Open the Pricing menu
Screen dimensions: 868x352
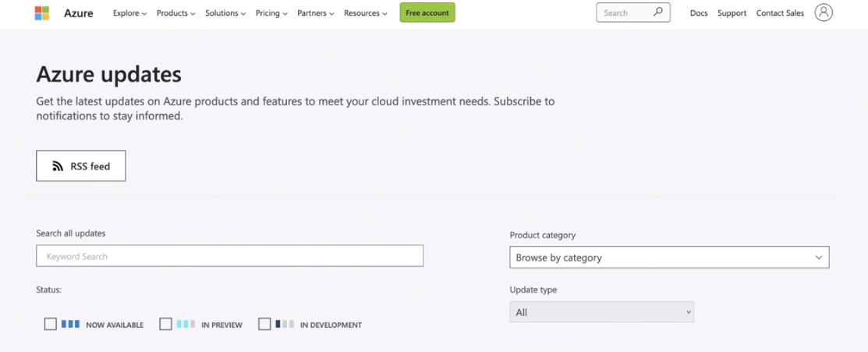(271, 12)
